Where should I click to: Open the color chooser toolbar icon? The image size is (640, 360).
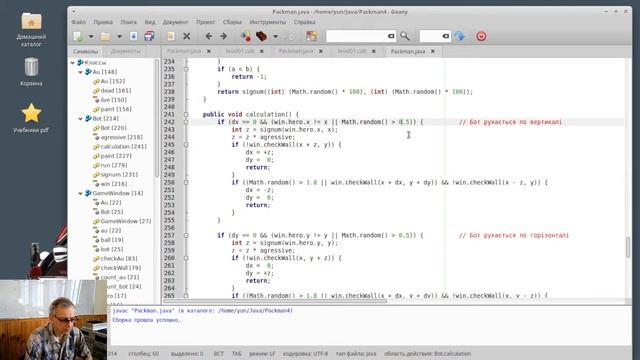(311, 36)
